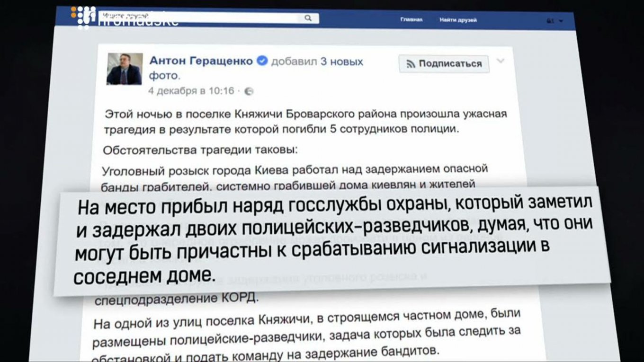
Task: Expand the post options chevron
Action: click(x=501, y=61)
